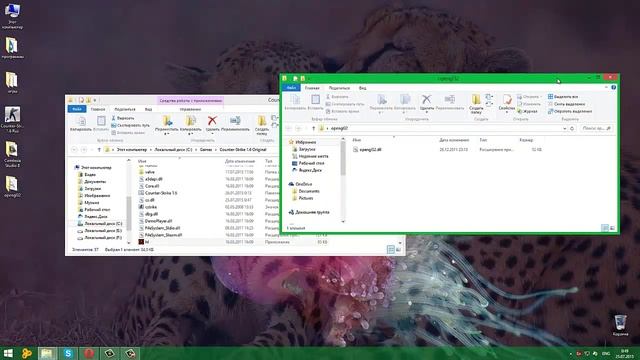The image size is (640, 360).
Task: Click Rename icon in opengl32 window ribbon
Action: pos(449,99)
